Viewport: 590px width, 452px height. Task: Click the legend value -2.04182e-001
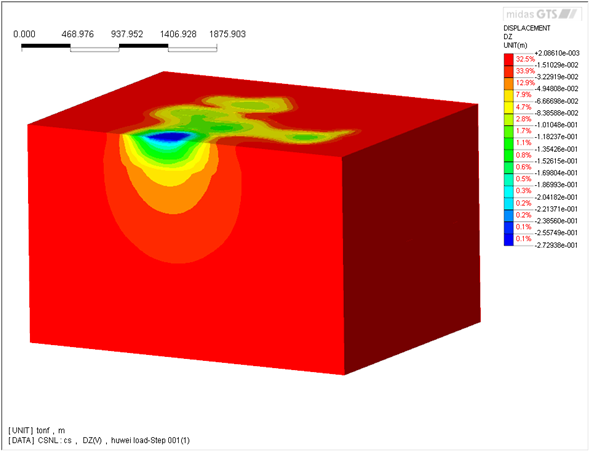tap(557, 197)
